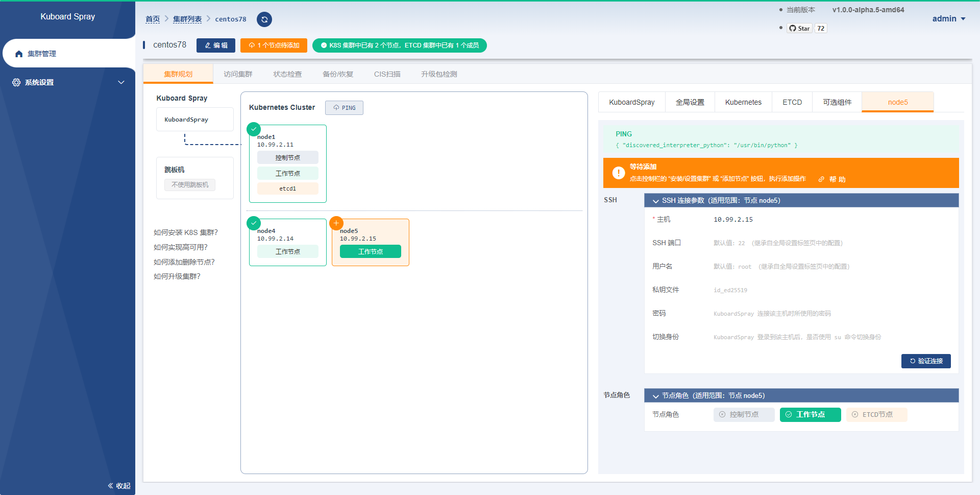Switch to the 备份/恢复 tab
Viewport: 980px width, 495px height.
tap(338, 74)
